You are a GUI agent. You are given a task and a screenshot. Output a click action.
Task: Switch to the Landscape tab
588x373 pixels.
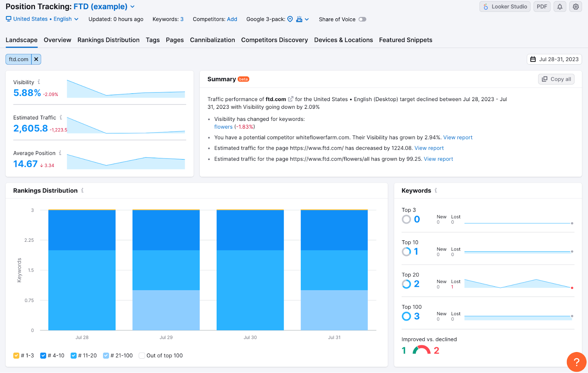[21, 40]
